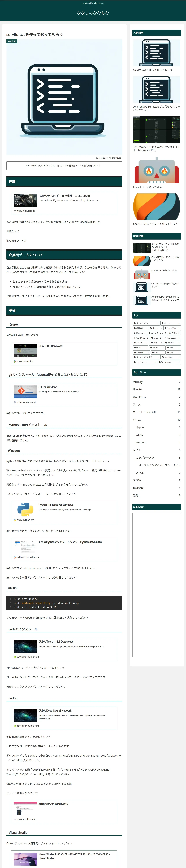Open the ななしのななしな site title link

pyautogui.click(x=93, y=13)
